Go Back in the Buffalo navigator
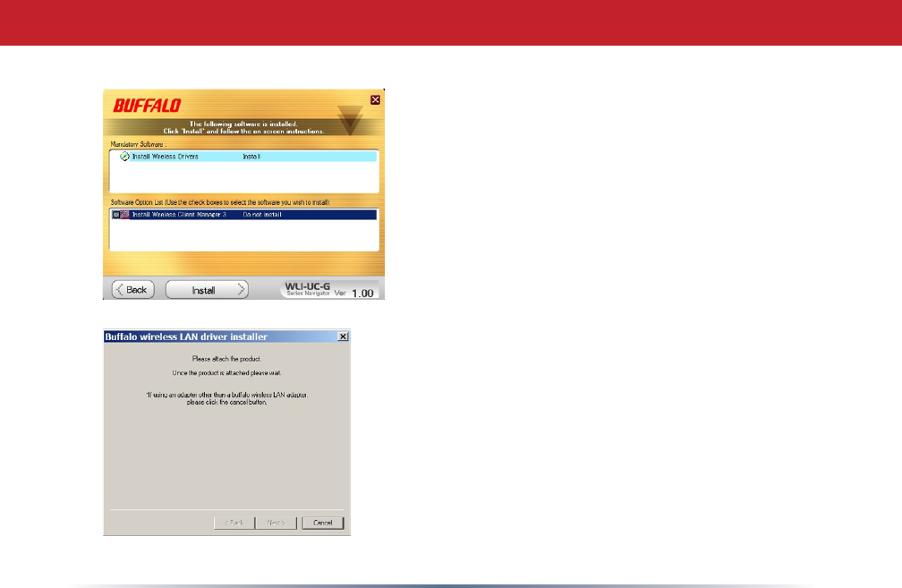The height and width of the screenshot is (588, 902). (132, 289)
